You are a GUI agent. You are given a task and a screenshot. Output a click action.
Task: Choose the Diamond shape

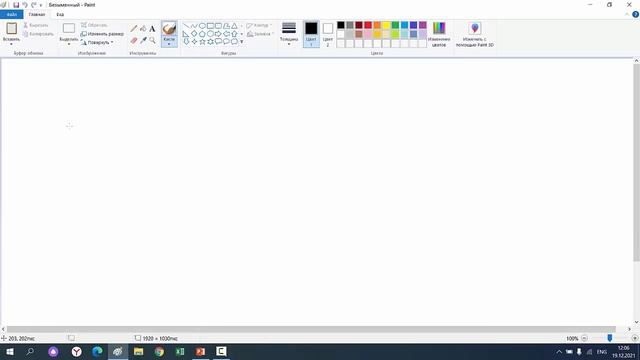pyautogui.click(x=194, y=34)
